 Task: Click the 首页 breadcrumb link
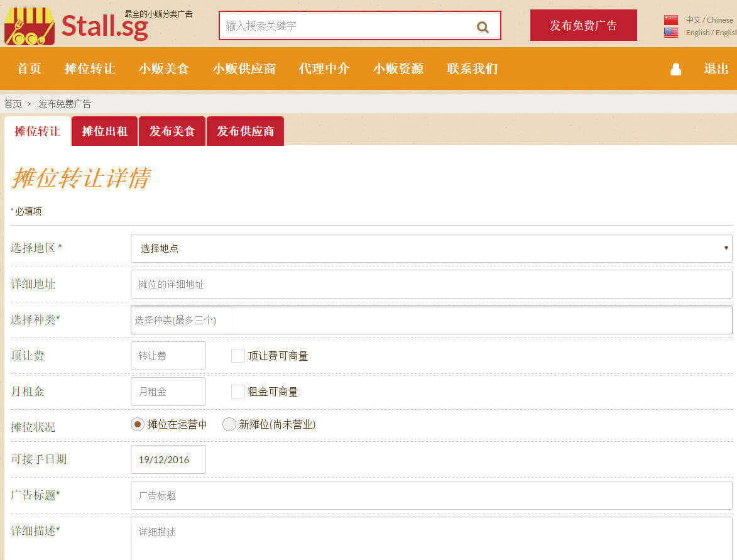click(x=13, y=104)
